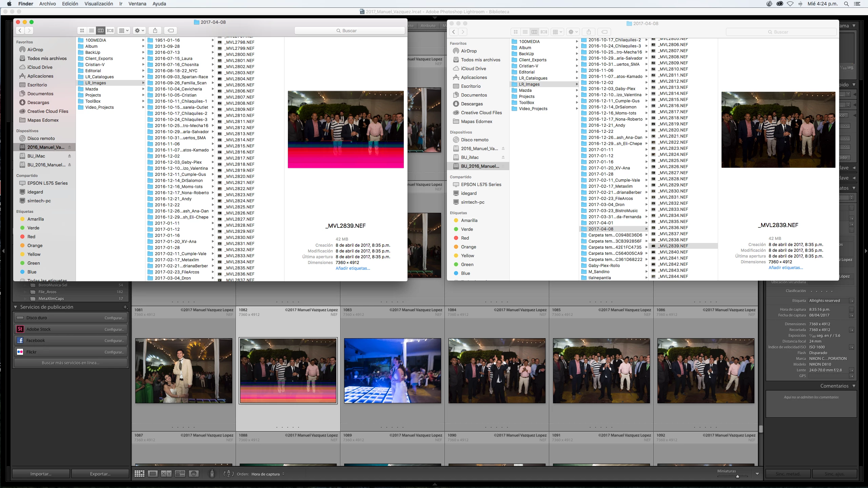868x488 pixels.
Task: Click Añadir etiquetas link in left Finder
Action: click(x=353, y=268)
